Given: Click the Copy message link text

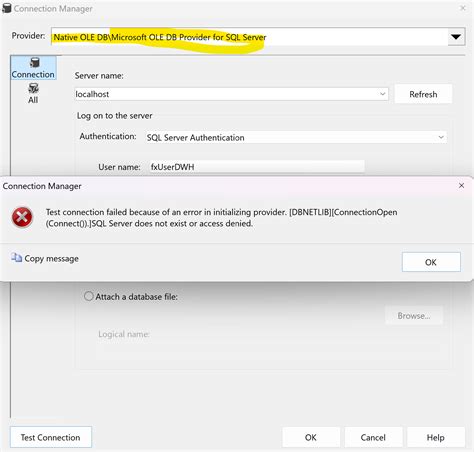Looking at the screenshot, I should pyautogui.click(x=51, y=259).
